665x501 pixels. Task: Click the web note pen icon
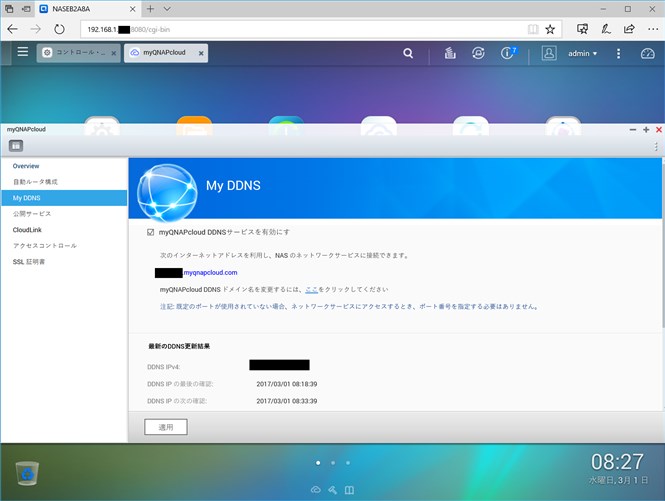click(606, 29)
